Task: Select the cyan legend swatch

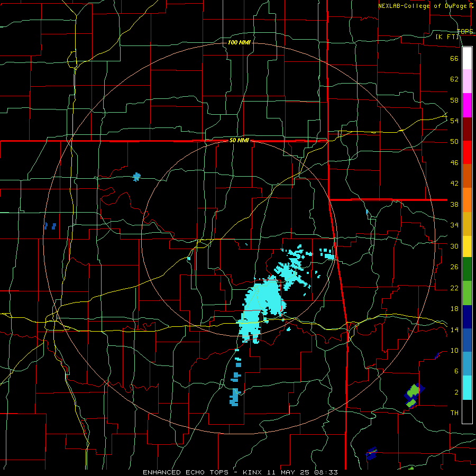Action: click(467, 388)
